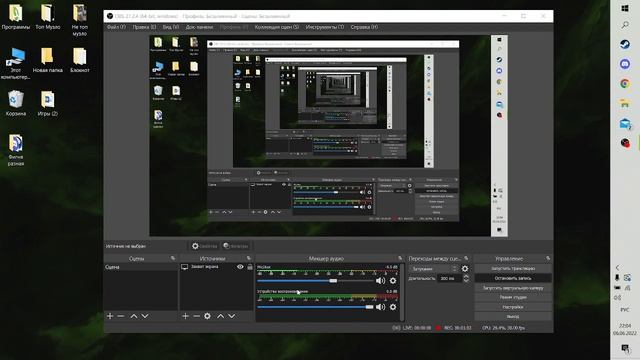Pop out the Scene Transitions dock

pos(466,258)
